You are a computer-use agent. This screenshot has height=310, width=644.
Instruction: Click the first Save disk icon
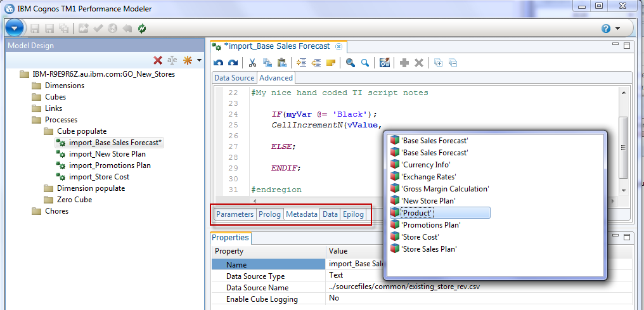pos(35,29)
